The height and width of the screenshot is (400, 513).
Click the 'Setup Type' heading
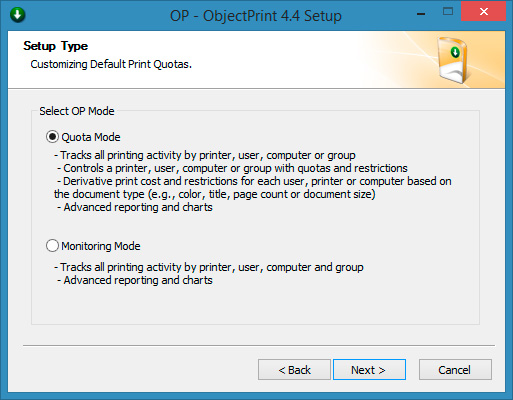56,46
